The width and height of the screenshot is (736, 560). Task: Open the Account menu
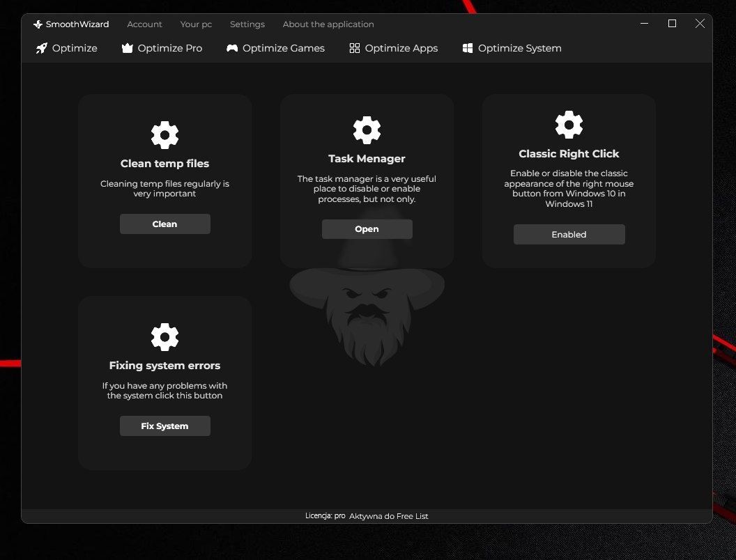coord(144,24)
